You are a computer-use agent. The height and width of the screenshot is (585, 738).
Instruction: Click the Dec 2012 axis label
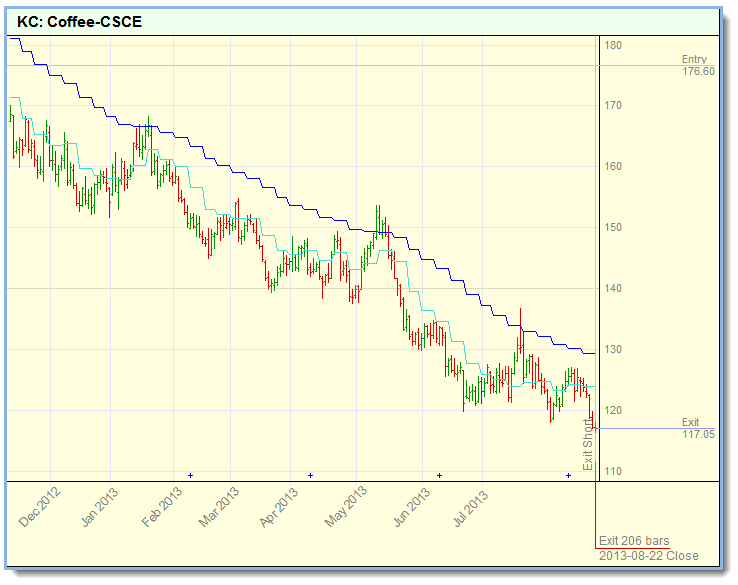[42, 506]
